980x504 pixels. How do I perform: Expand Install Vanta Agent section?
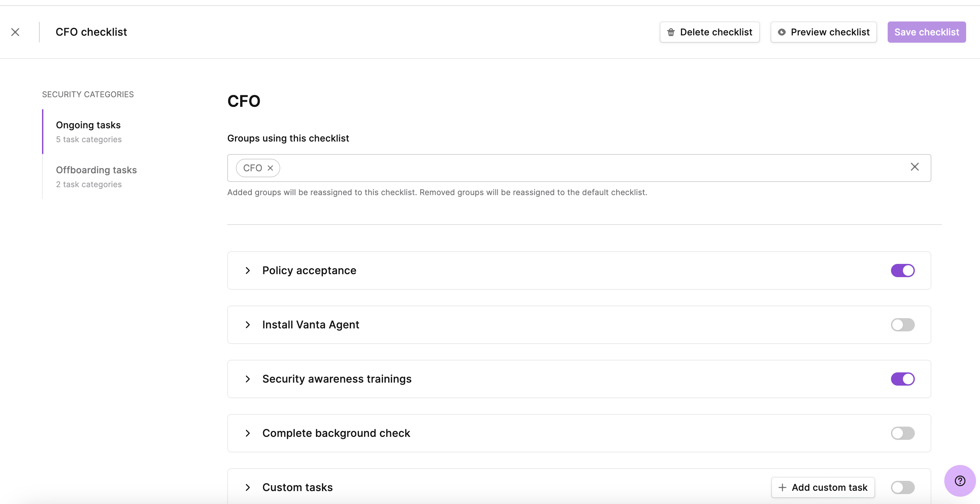(x=248, y=325)
